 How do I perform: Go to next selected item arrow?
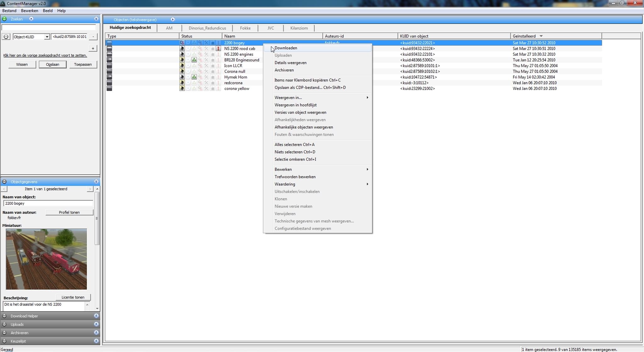coord(90,189)
